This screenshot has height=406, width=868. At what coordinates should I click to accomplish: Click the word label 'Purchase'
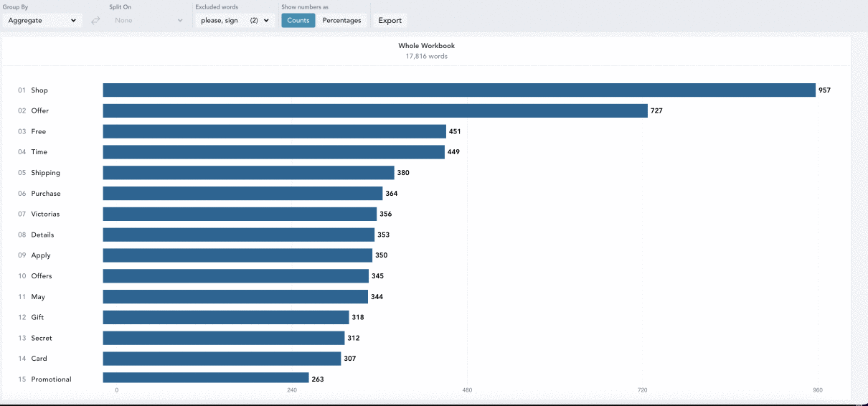[x=46, y=194]
